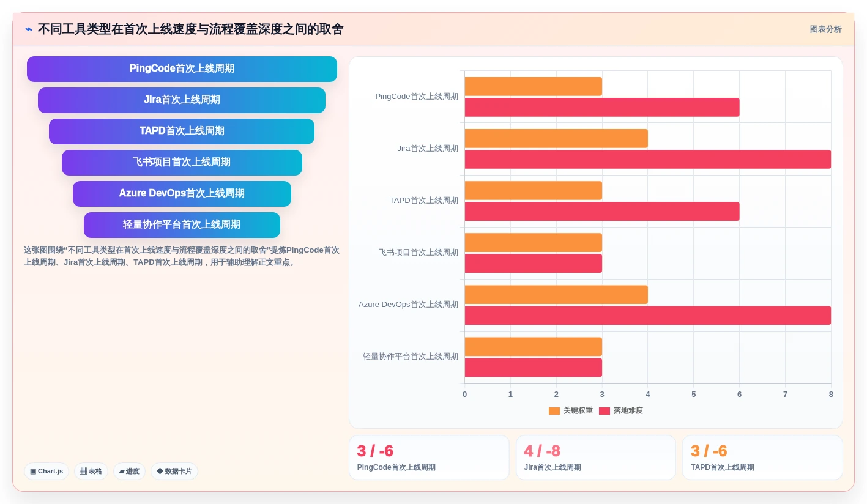Click the 表格 tag chip
867x504 pixels.
(91, 471)
